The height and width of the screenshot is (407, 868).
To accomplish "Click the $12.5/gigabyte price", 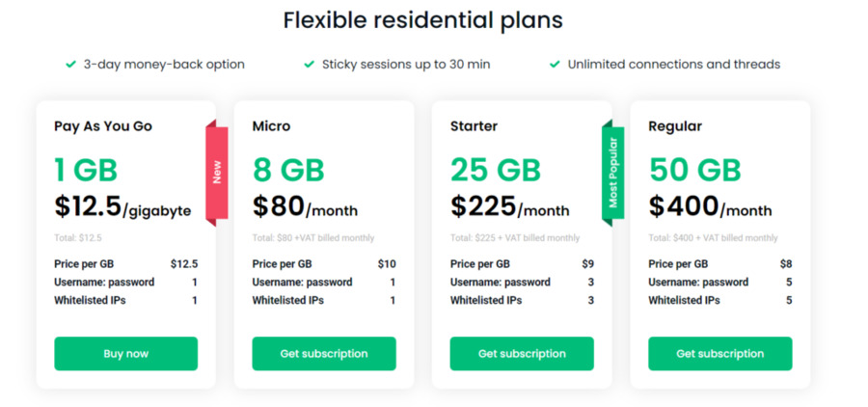I will [x=122, y=207].
